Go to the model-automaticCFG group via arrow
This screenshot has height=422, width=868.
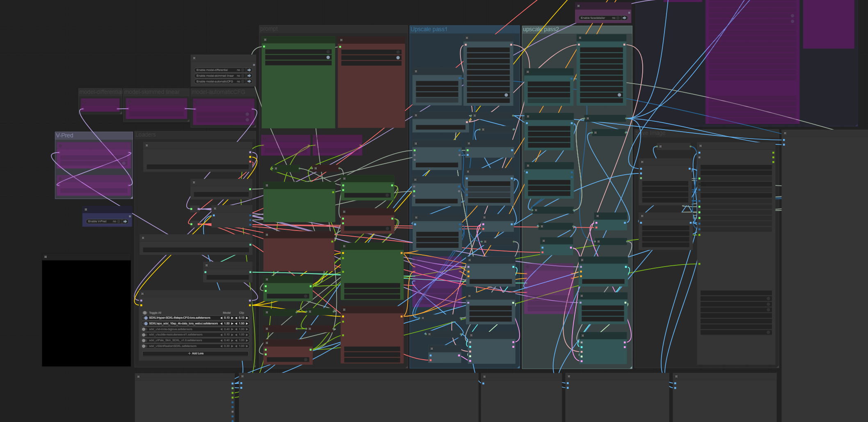(x=249, y=82)
